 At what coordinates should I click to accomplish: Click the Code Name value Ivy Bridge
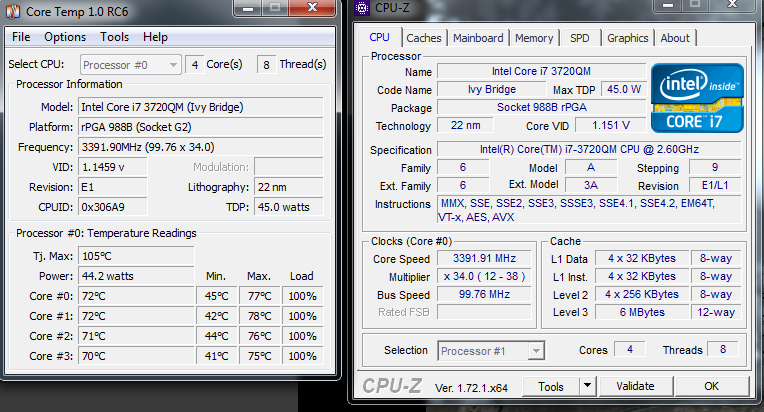492,89
